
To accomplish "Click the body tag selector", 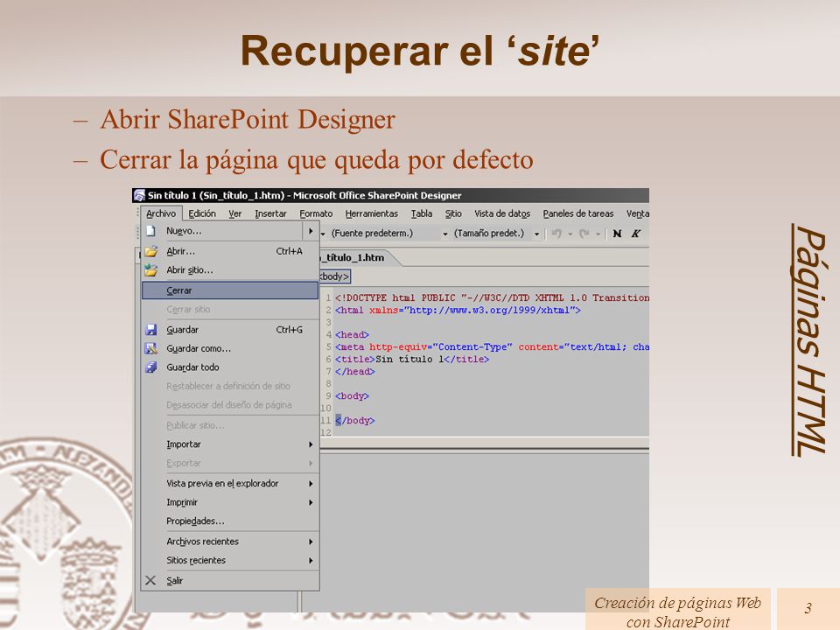I will coord(335,276).
